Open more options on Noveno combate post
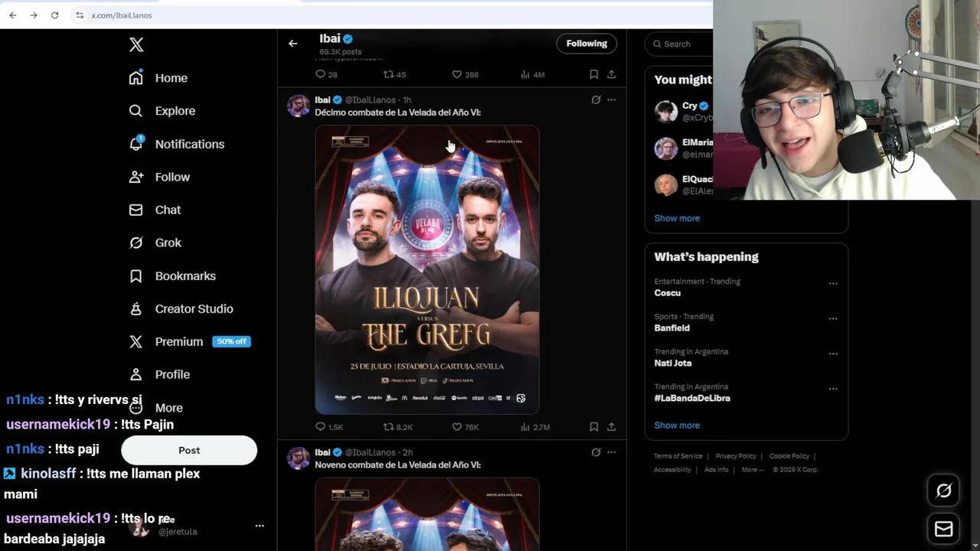The width and height of the screenshot is (980, 551). [x=611, y=452]
